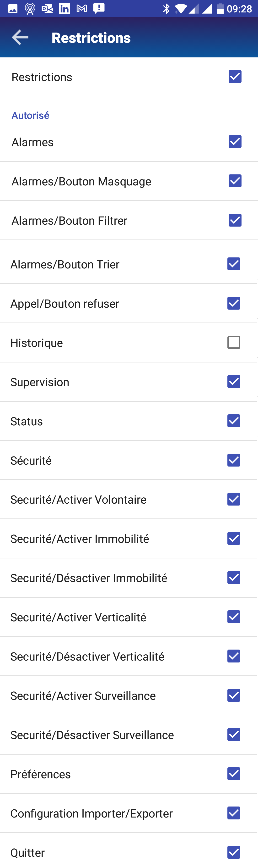Tap the Status row label
The height and width of the screenshot is (868, 258).
point(27,421)
